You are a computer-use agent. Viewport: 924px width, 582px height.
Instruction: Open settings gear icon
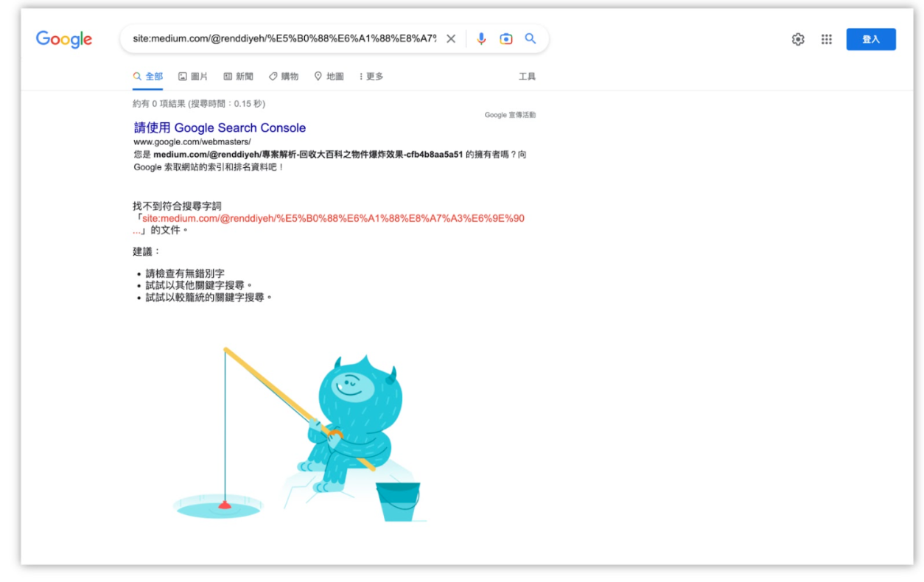pyautogui.click(x=798, y=40)
